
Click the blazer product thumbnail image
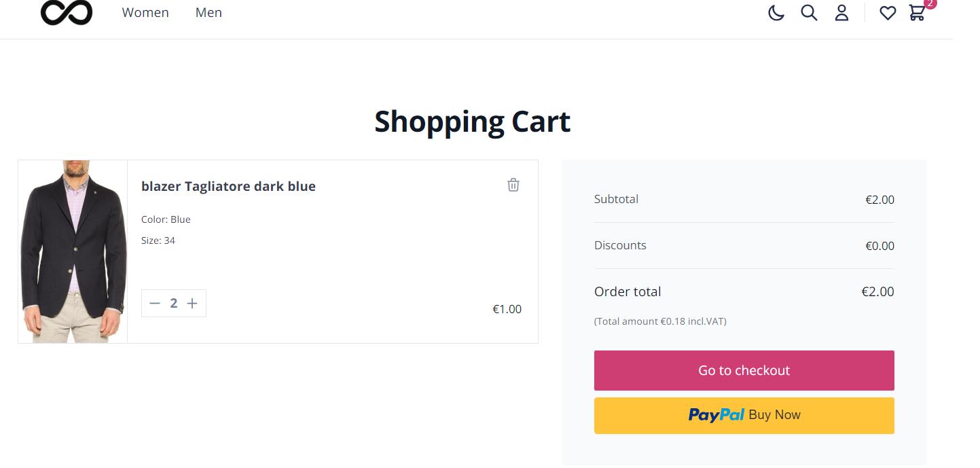pos(73,251)
